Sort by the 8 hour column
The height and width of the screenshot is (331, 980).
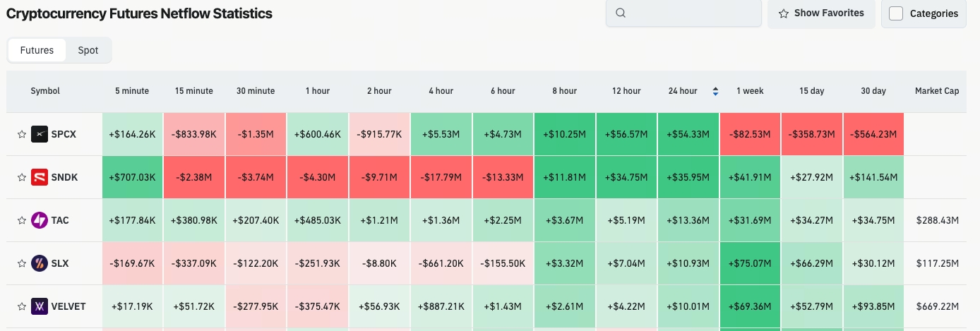(565, 91)
